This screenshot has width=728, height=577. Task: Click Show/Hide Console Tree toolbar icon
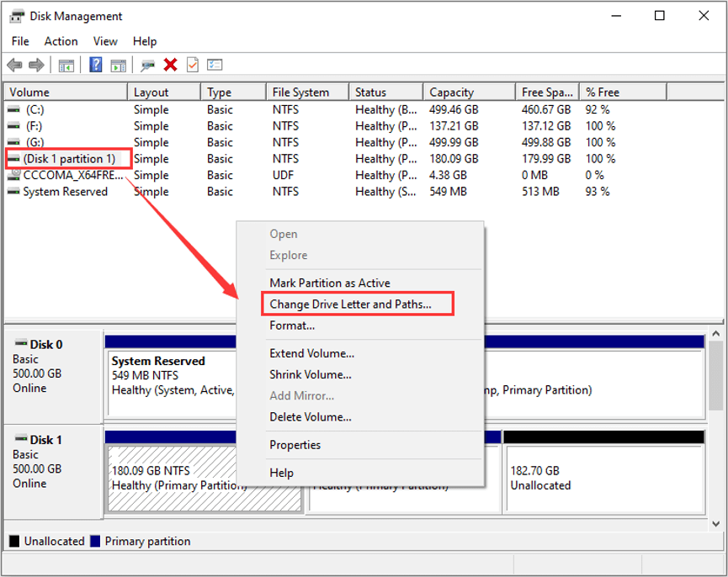pos(66,66)
